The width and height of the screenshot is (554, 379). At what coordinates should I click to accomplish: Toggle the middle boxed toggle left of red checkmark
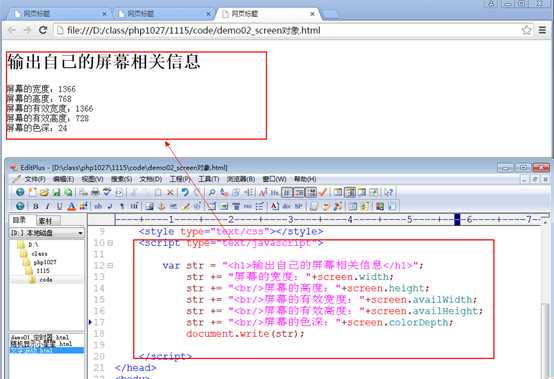click(x=299, y=192)
